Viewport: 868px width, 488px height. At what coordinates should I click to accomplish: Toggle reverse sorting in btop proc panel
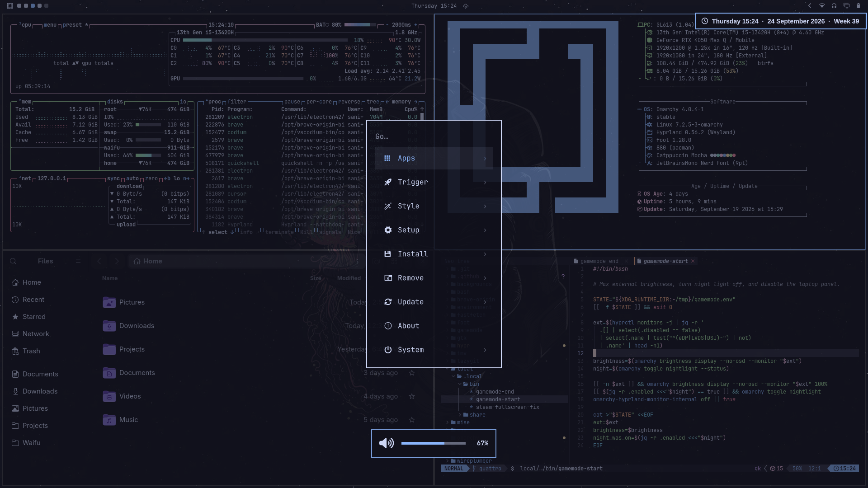(349, 102)
